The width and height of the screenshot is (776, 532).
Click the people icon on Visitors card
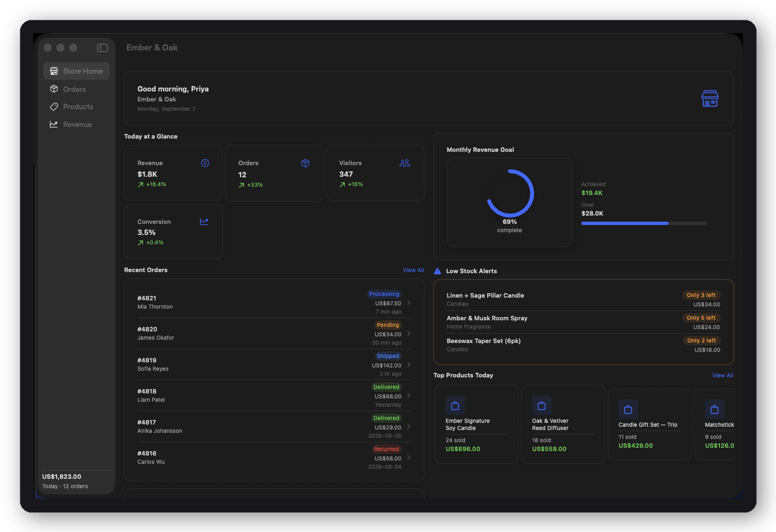click(x=405, y=163)
